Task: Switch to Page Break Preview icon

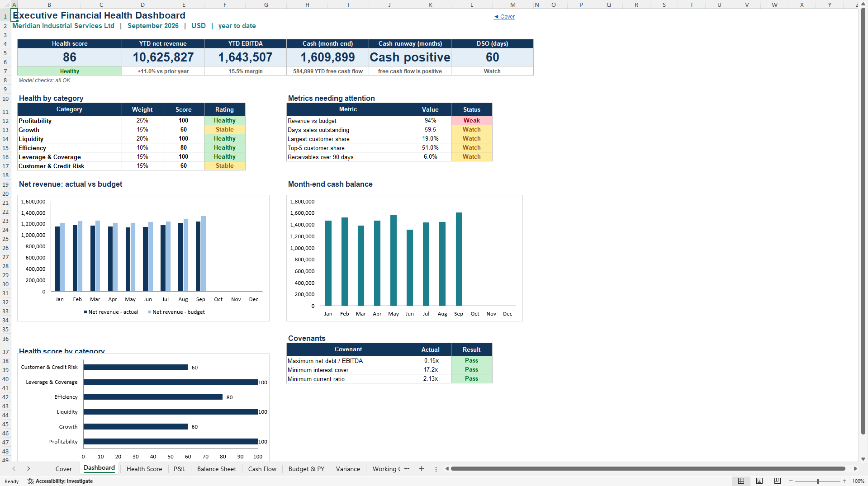Action: [778, 481]
